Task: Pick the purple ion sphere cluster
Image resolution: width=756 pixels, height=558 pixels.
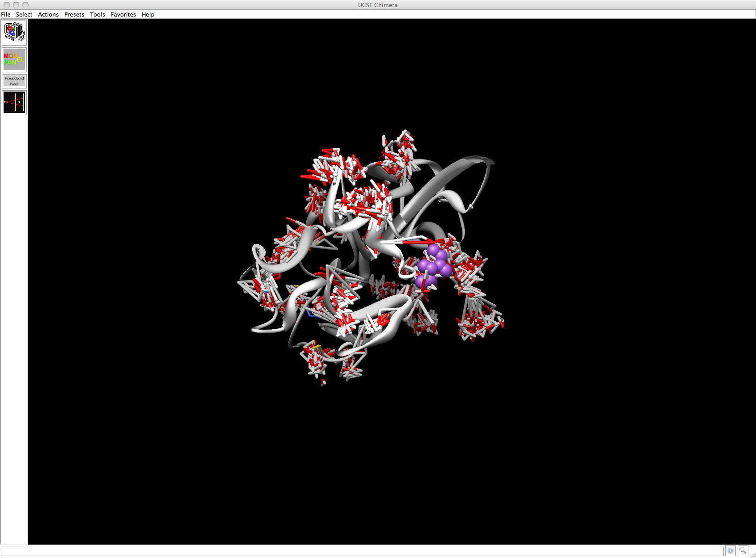Action: pos(433,267)
